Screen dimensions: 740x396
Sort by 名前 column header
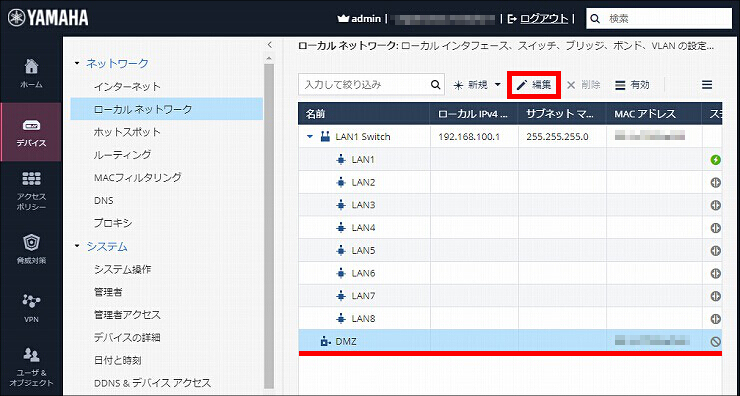(364, 114)
